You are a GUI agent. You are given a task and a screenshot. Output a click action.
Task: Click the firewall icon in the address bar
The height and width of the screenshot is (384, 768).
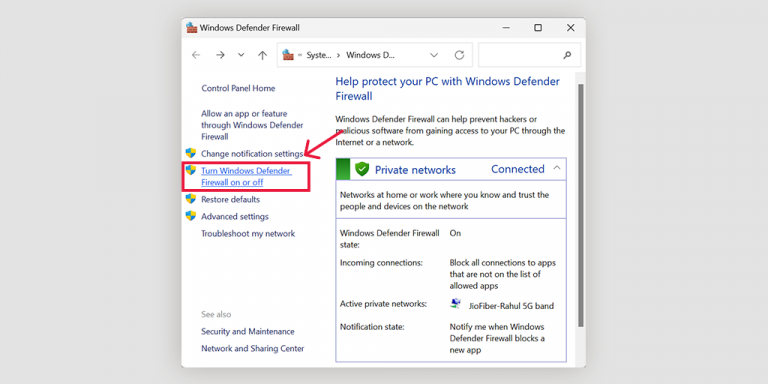(288, 55)
